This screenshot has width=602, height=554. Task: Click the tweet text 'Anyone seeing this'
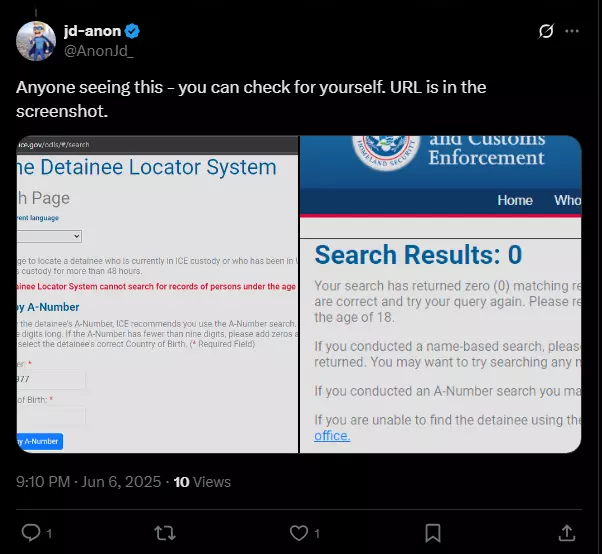pyautogui.click(x=89, y=88)
